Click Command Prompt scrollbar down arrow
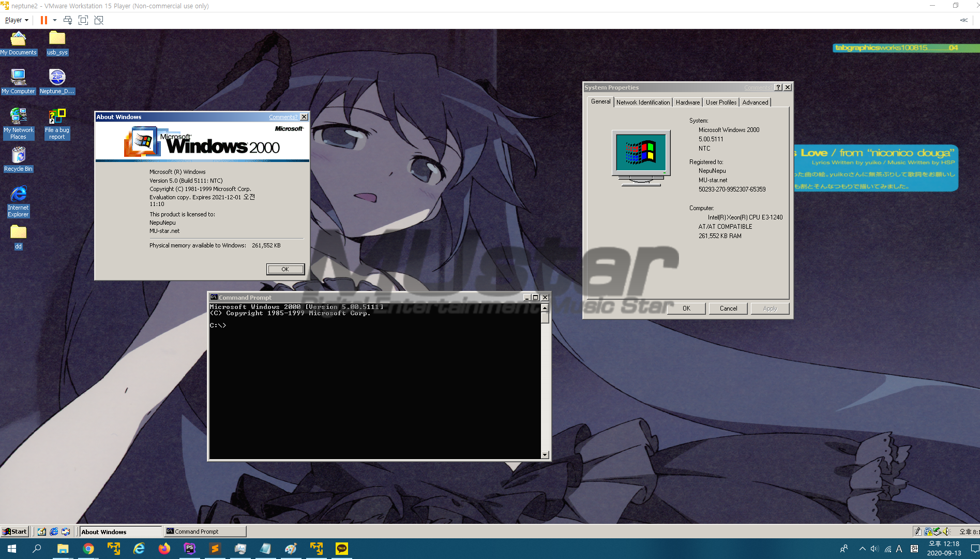Image resolution: width=980 pixels, height=559 pixels. tap(545, 455)
